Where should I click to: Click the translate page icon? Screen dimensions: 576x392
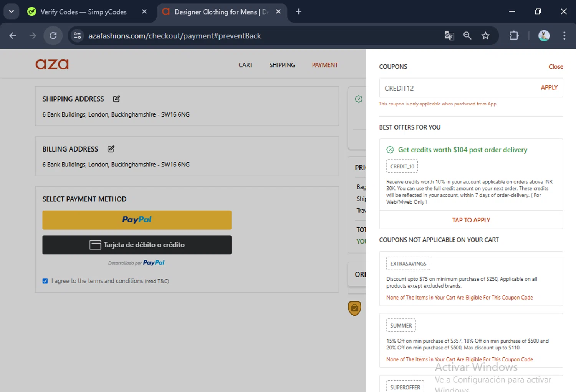449,36
